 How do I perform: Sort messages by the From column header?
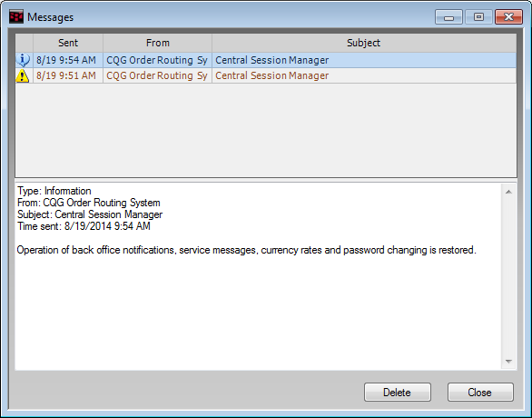[157, 43]
